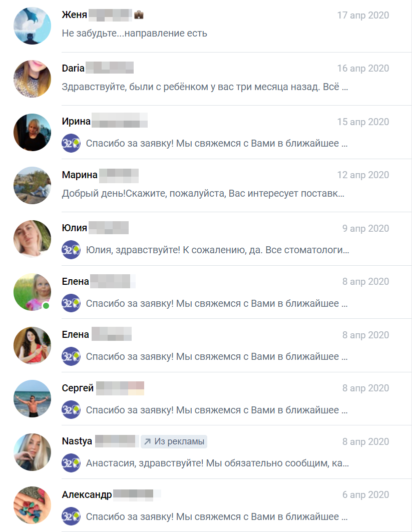Click the 32 logo icon in Александр's chat
Viewport: 412px width, 532px height.
71,516
